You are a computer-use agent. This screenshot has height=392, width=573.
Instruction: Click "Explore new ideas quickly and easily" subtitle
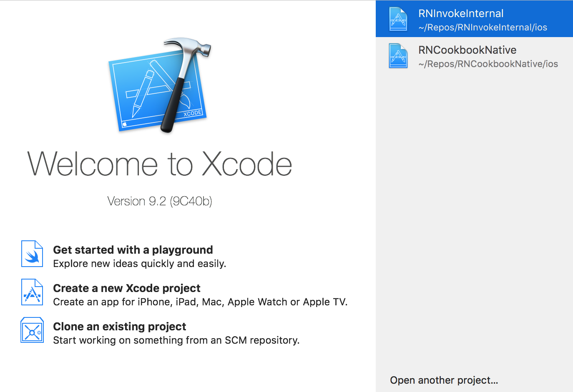(x=139, y=264)
